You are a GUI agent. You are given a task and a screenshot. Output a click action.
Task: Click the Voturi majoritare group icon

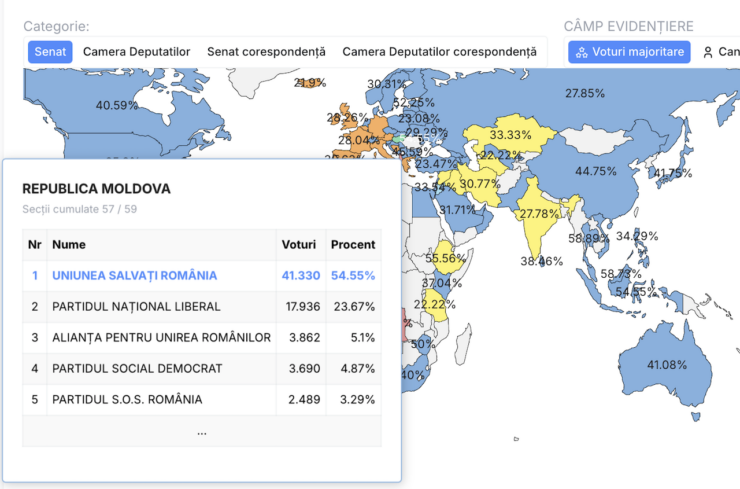coord(582,52)
